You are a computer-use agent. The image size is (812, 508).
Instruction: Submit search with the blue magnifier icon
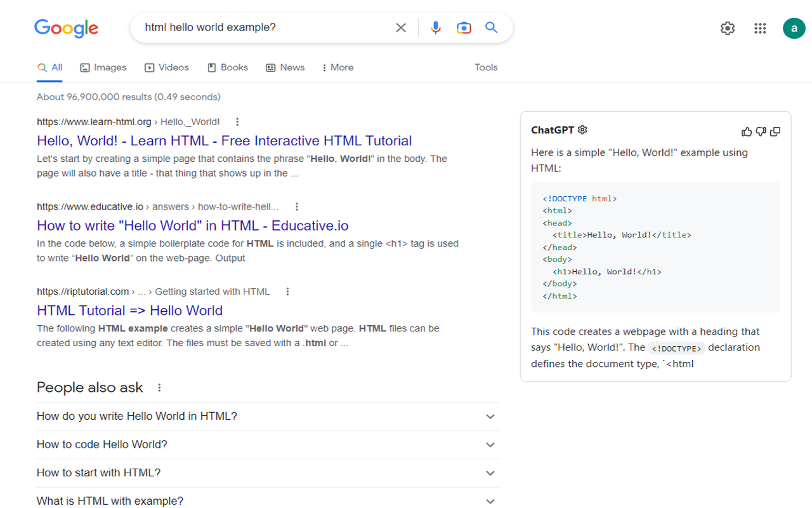pos(492,27)
